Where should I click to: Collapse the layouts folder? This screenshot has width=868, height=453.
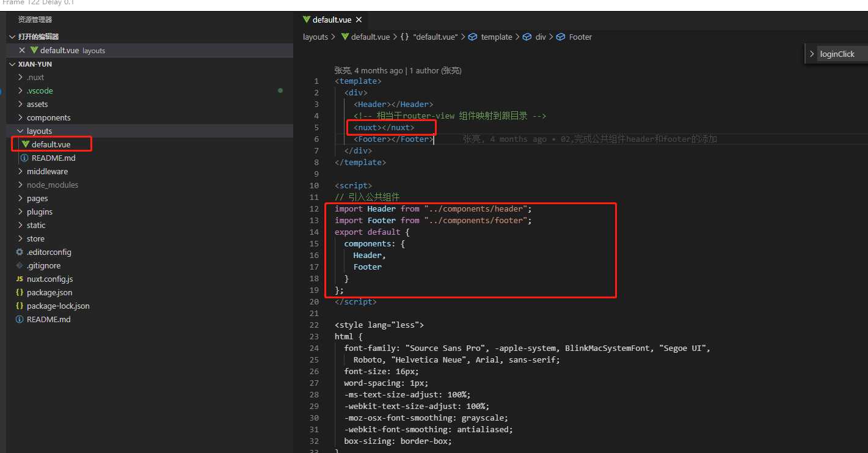tap(21, 131)
